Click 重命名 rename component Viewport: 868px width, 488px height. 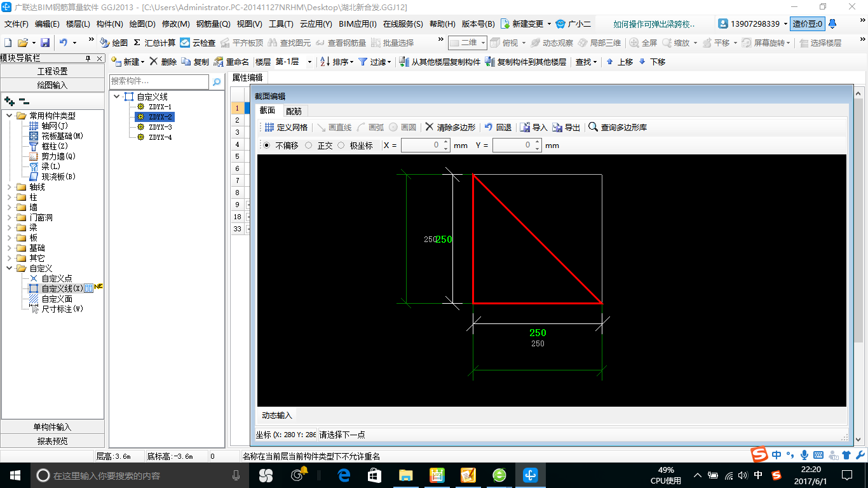pyautogui.click(x=231, y=62)
